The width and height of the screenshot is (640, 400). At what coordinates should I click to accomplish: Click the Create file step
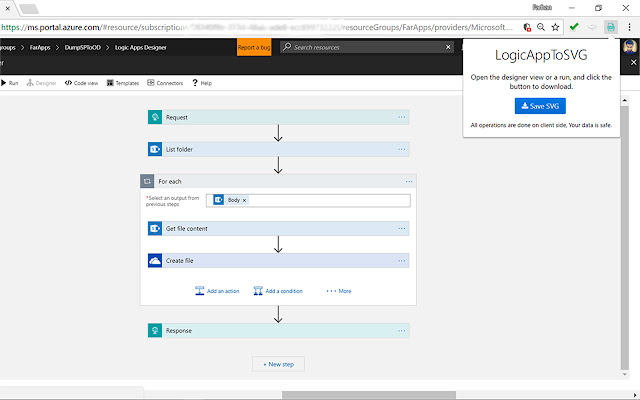tap(278, 260)
